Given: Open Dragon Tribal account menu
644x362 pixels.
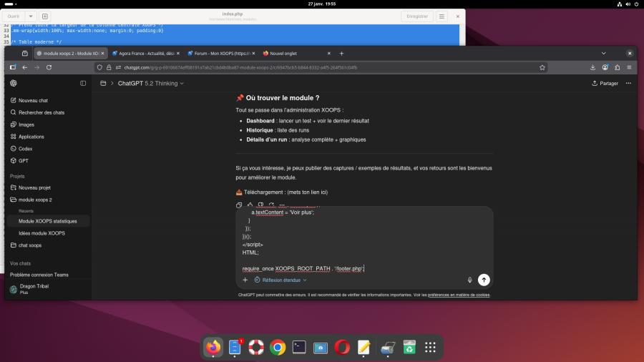Looking at the screenshot, I should (x=49, y=289).
